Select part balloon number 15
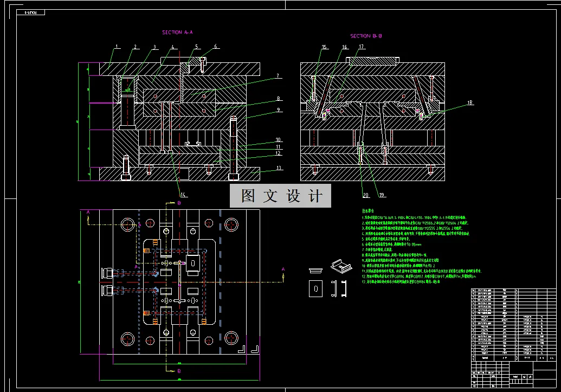561x392 pixels. [x=324, y=47]
